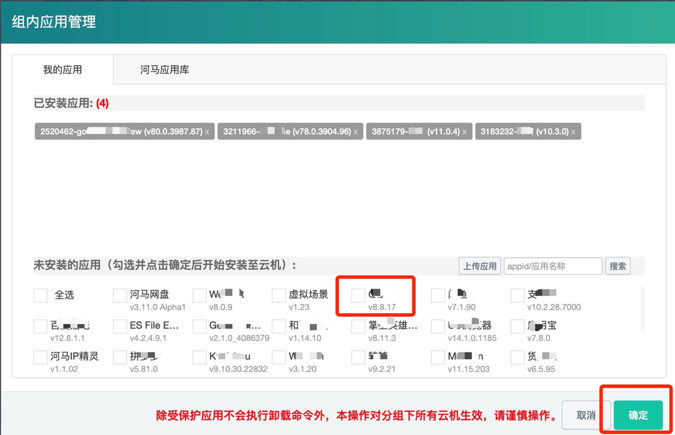Click the 取消 cancel button
Image resolution: width=675 pixels, height=435 pixels.
[x=586, y=415]
